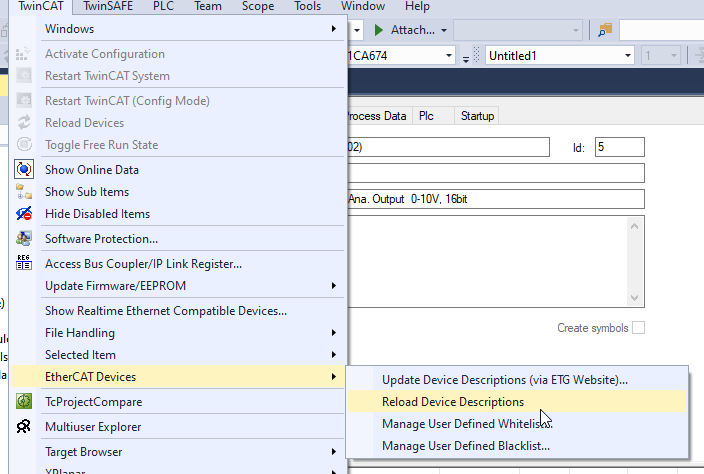Open the Tools menu
Screen dimensions: 704x474
click(308, 6)
